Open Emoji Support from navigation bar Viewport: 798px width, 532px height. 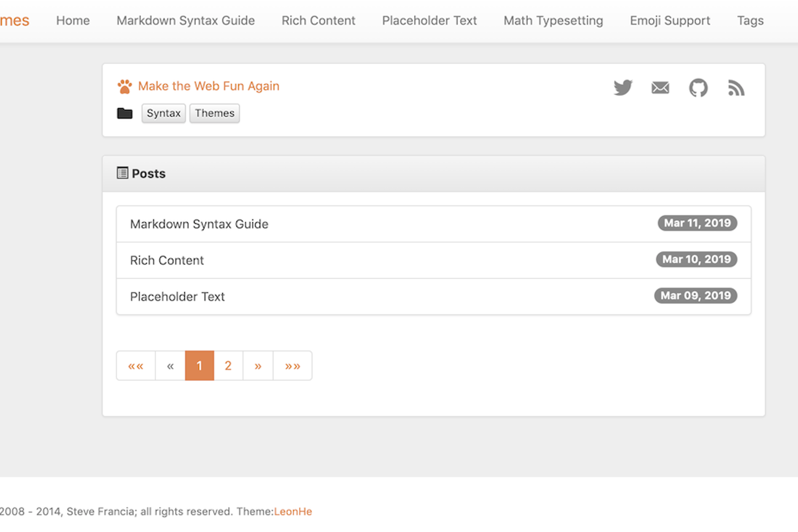(670, 21)
